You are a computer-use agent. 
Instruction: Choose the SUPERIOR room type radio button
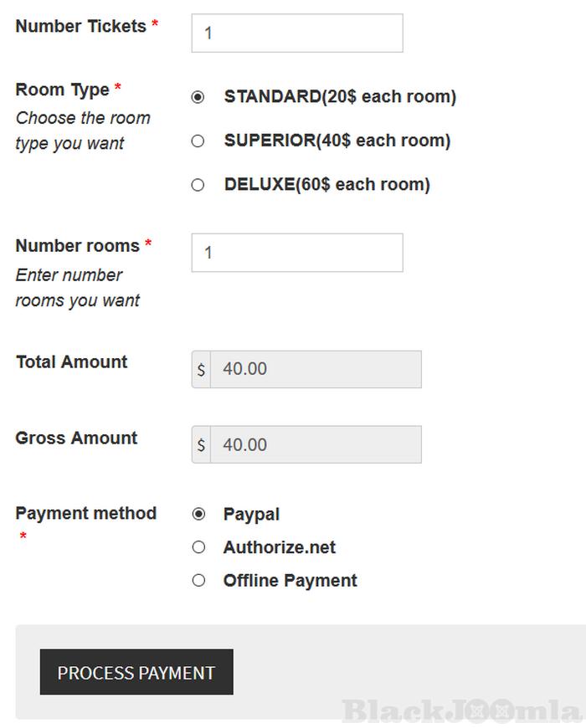(198, 141)
